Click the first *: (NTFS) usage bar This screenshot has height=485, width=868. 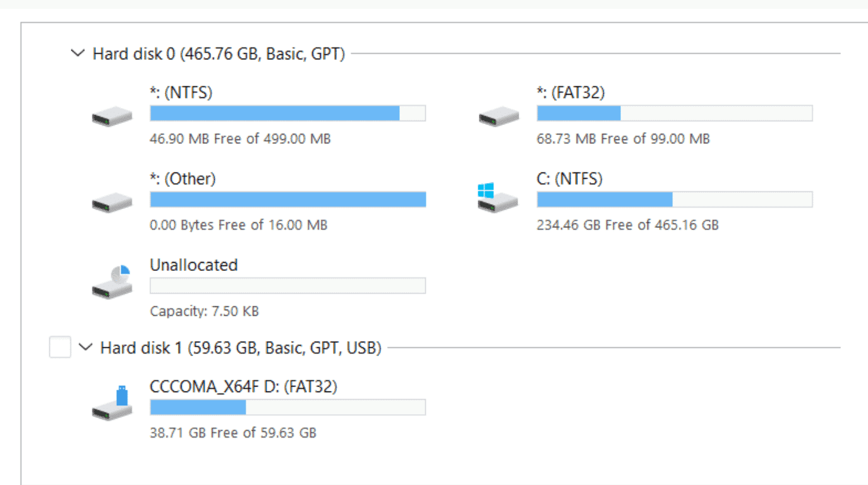[287, 113]
